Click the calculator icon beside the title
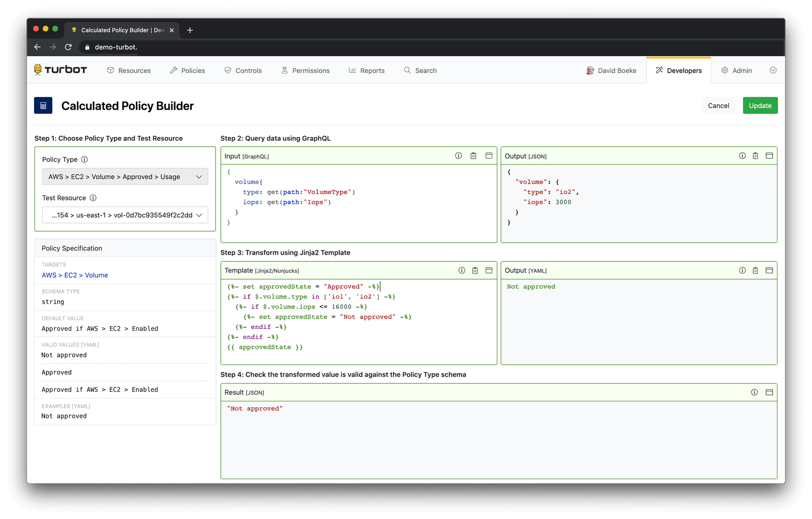This screenshot has width=812, height=519. [43, 106]
